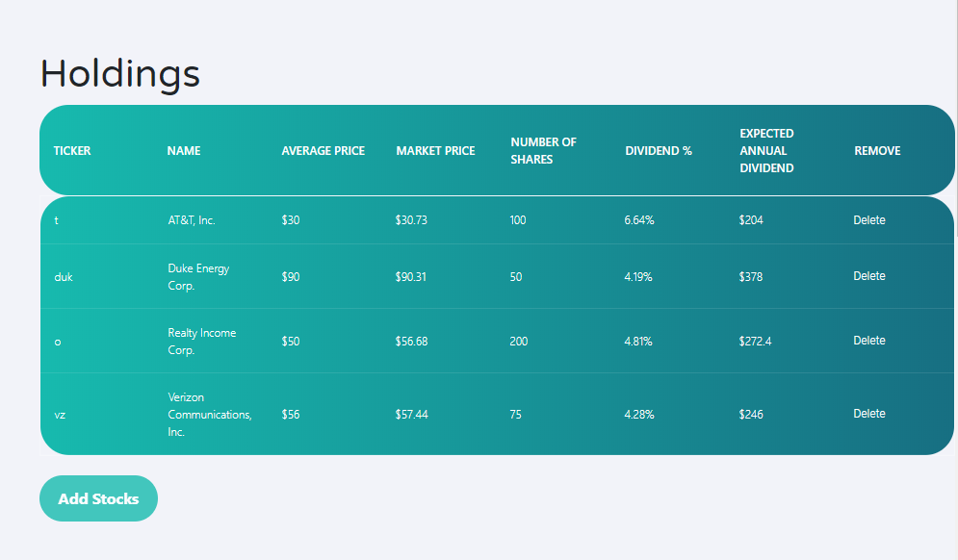Click the Holdings page heading
Viewport: 958px width, 560px height.
120,74
